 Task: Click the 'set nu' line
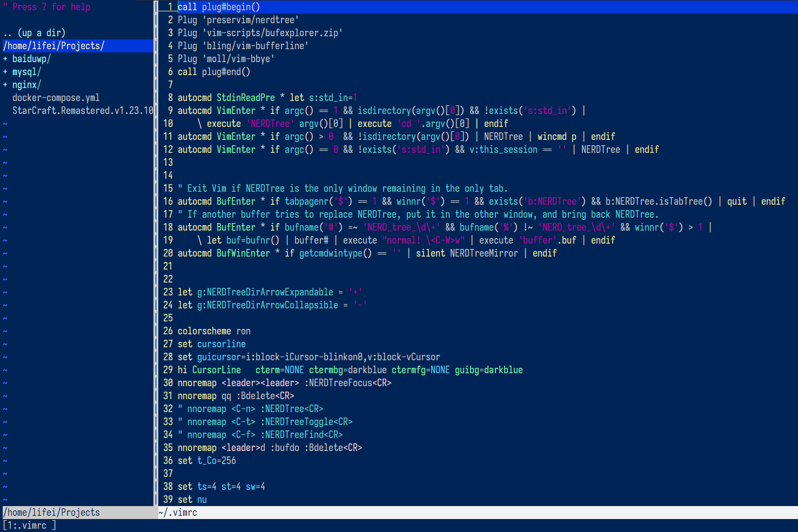[192, 500]
